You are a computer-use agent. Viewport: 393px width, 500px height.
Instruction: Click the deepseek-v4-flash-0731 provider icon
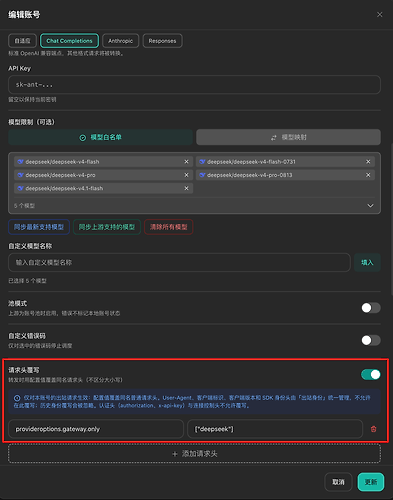202,162
